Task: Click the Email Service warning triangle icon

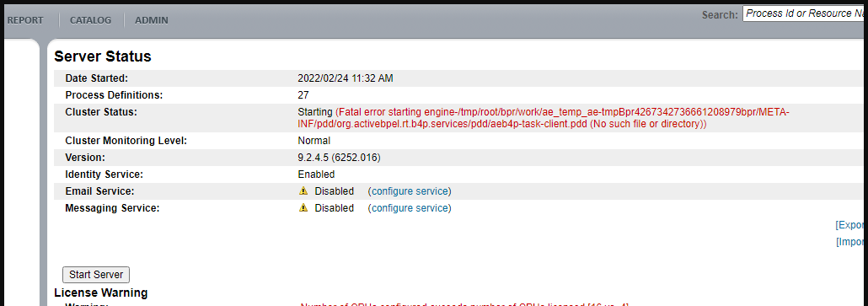Action: click(303, 191)
